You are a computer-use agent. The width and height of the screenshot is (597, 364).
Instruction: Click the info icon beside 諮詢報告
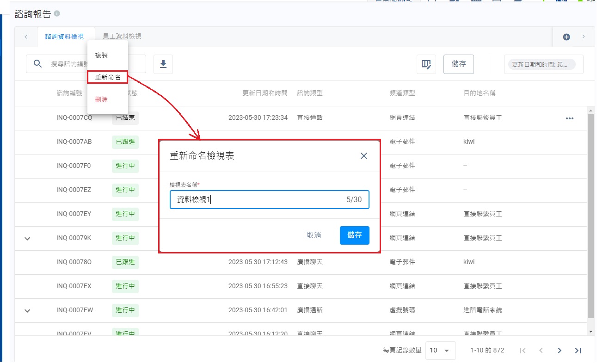coord(57,14)
